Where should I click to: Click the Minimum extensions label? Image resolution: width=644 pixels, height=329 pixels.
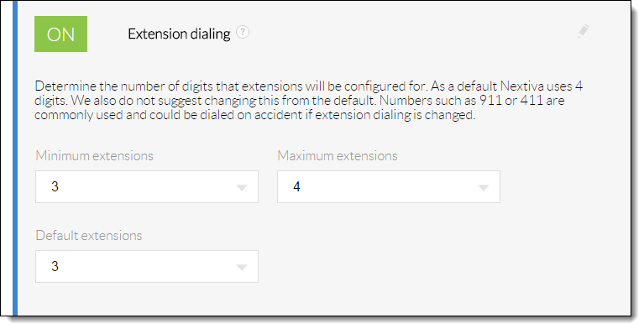pos(95,155)
